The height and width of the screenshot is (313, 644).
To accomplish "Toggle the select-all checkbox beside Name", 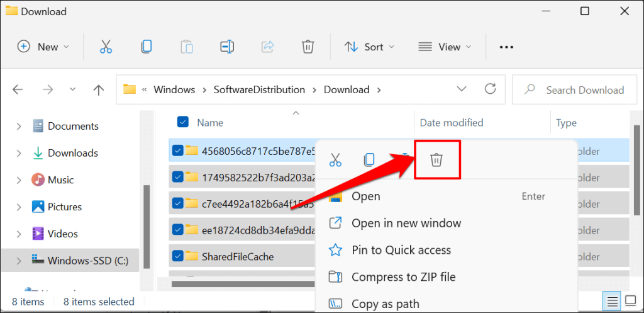I will [x=183, y=122].
